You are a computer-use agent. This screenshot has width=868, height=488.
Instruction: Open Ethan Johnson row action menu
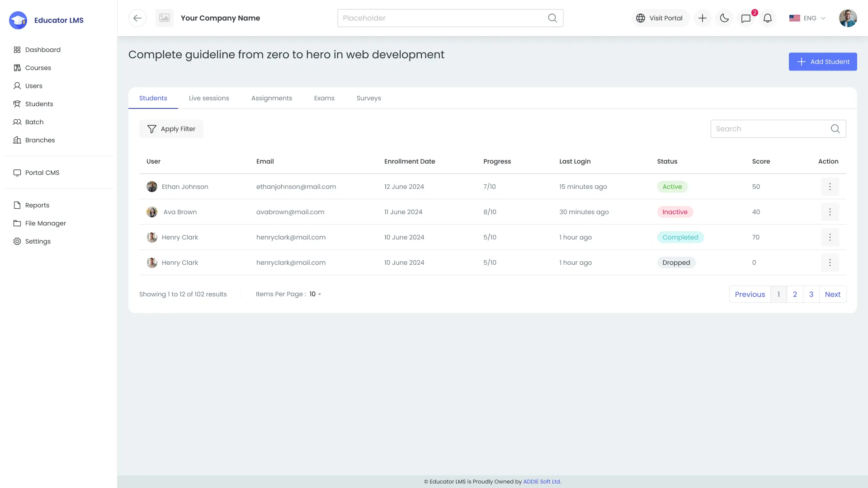coord(830,187)
